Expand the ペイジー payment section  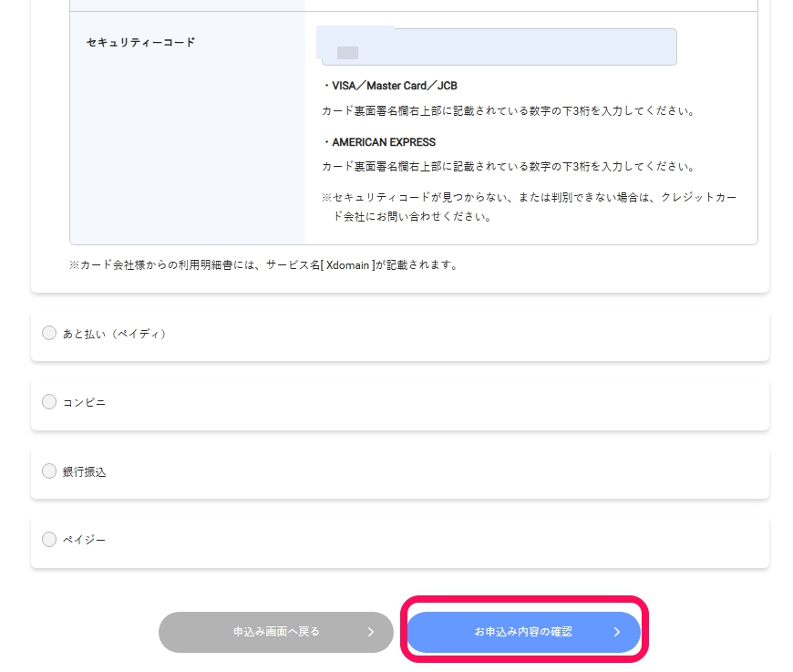tap(399, 540)
